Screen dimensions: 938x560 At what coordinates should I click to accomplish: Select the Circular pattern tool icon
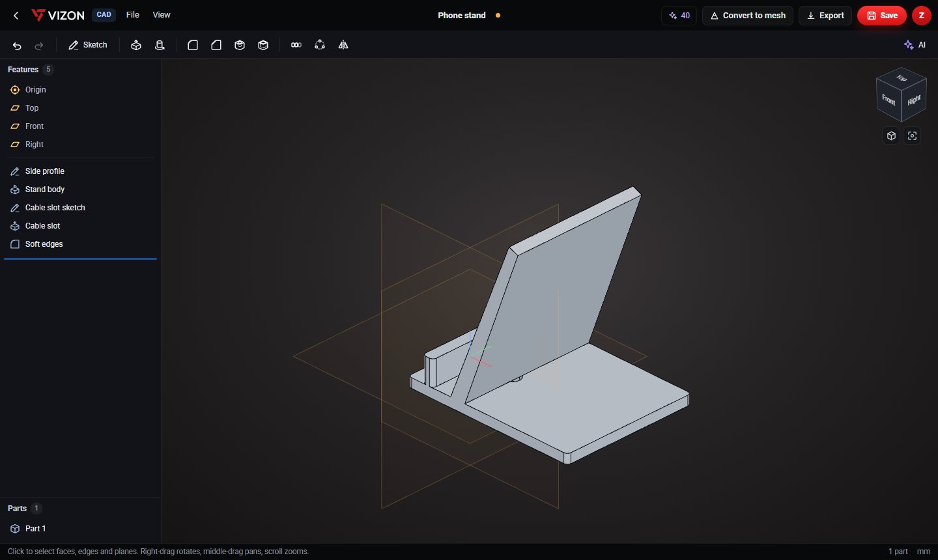pyautogui.click(x=320, y=45)
